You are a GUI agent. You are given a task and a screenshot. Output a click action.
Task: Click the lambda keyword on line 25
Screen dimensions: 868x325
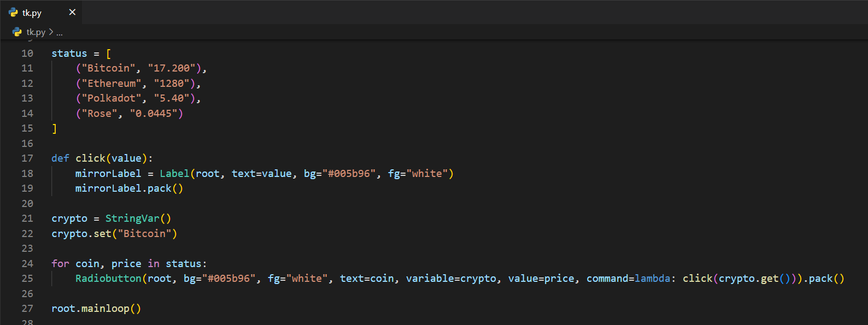tap(652, 279)
